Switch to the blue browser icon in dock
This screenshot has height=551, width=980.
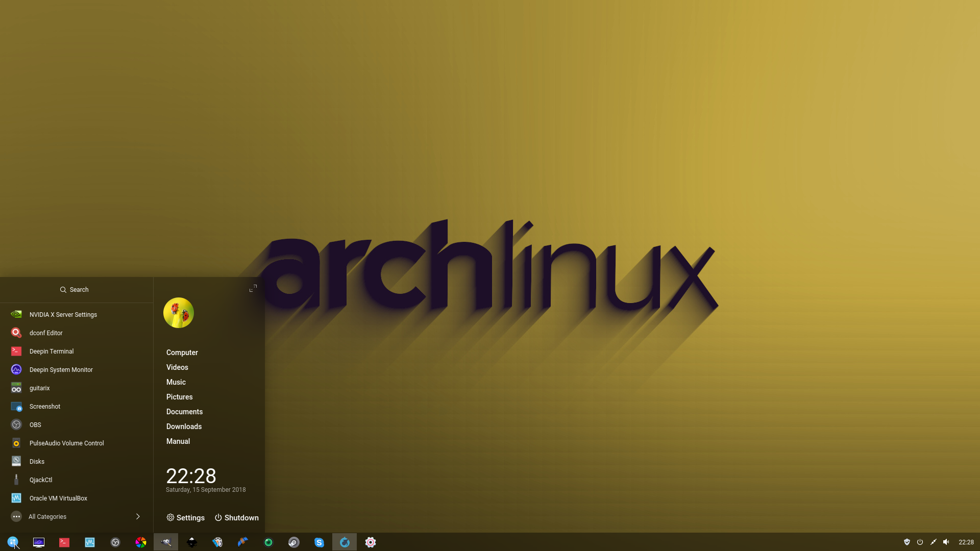345,542
